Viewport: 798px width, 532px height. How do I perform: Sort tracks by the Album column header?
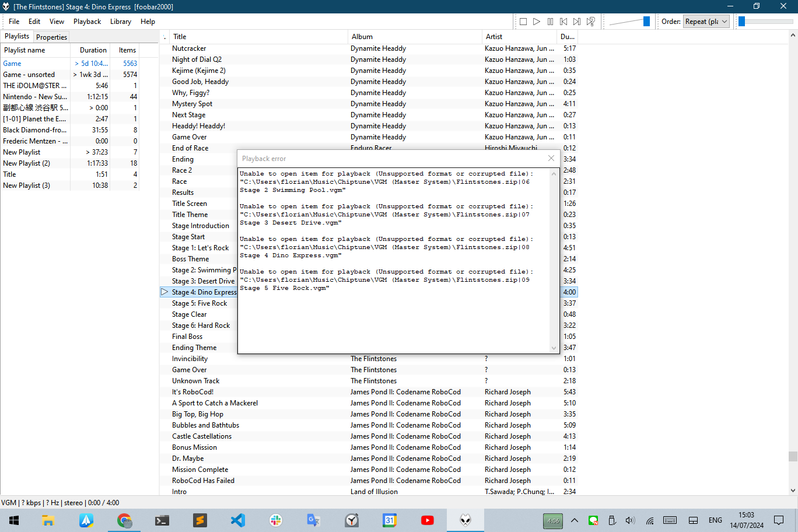pyautogui.click(x=362, y=37)
